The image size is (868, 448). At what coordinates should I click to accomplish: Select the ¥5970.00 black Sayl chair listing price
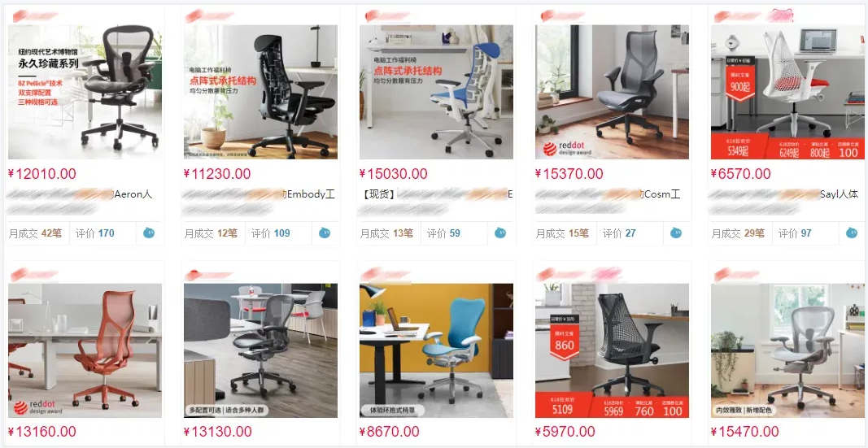(x=565, y=432)
